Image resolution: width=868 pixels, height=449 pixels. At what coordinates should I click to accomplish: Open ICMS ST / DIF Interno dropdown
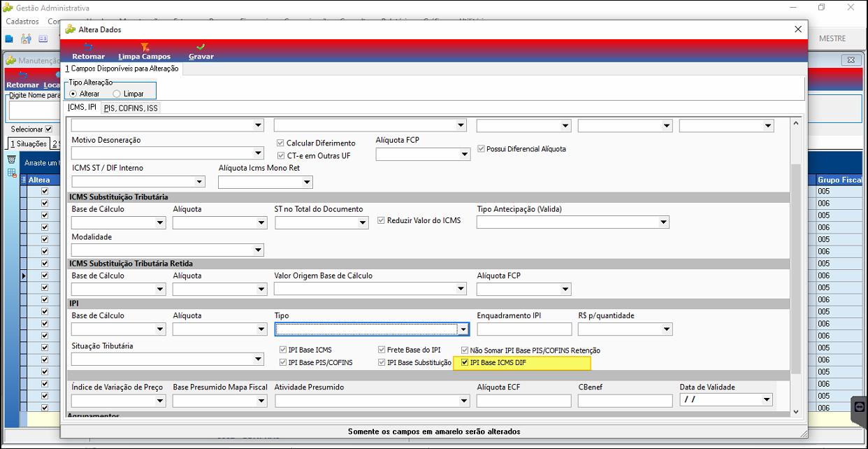(199, 182)
